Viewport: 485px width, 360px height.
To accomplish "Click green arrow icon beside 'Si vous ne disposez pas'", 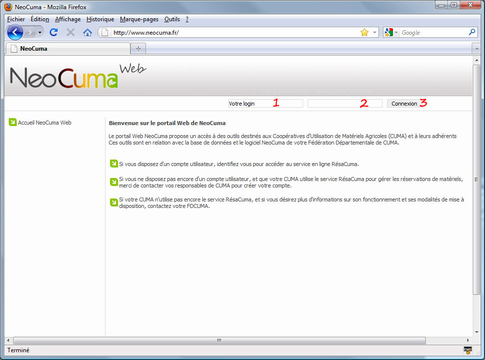I will (114, 182).
